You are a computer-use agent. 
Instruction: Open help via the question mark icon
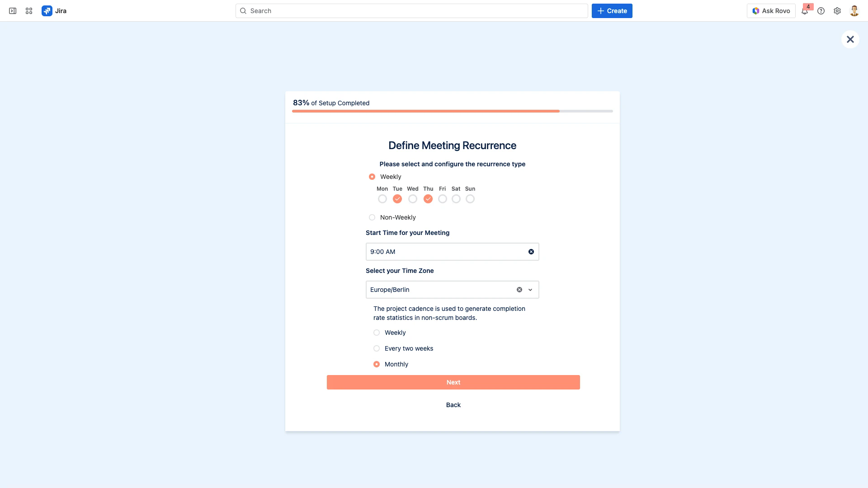click(x=821, y=10)
